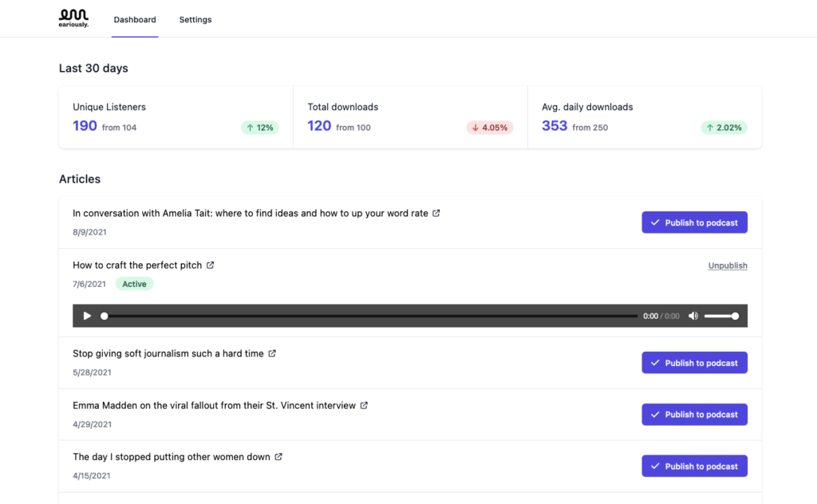The width and height of the screenshot is (817, 504).
Task: Publish 'Stop giving soft journalism' to podcast
Action: (694, 363)
